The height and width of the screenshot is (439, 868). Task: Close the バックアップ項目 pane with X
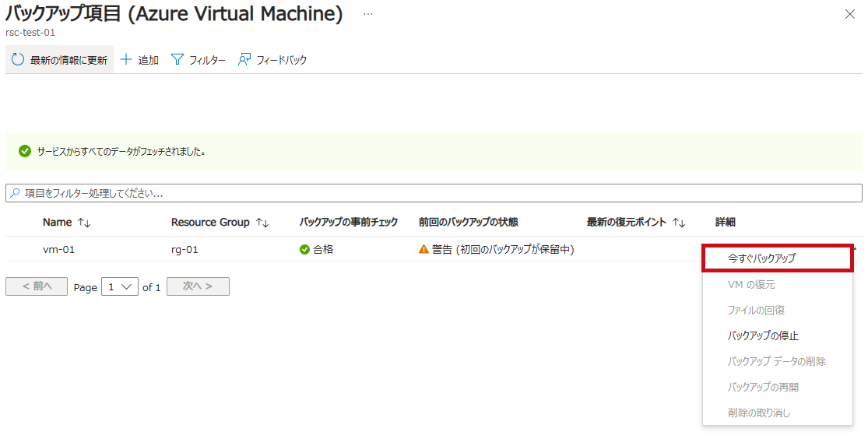850,14
